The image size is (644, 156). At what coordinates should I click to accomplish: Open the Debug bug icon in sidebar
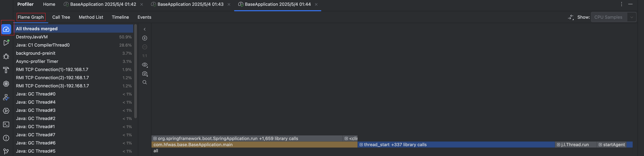(6, 56)
